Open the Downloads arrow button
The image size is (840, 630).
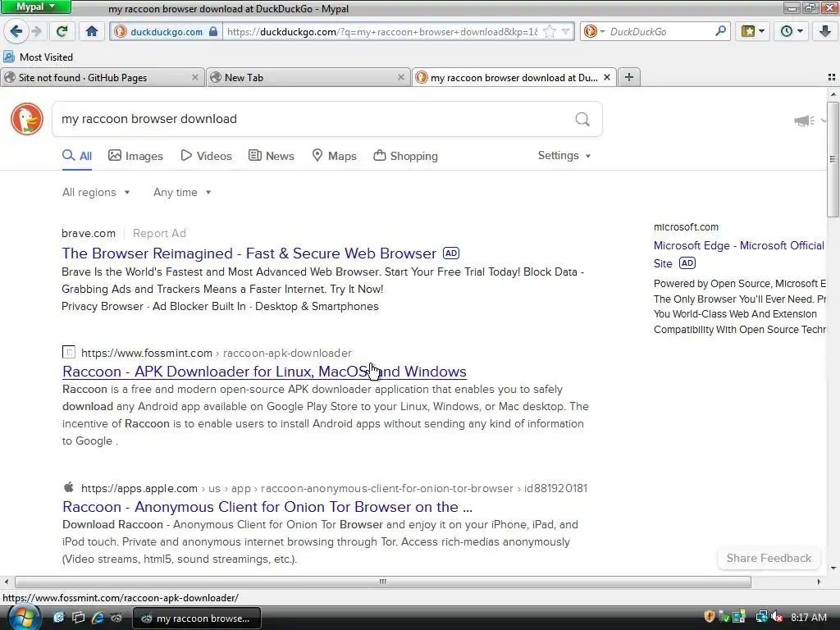tap(825, 31)
